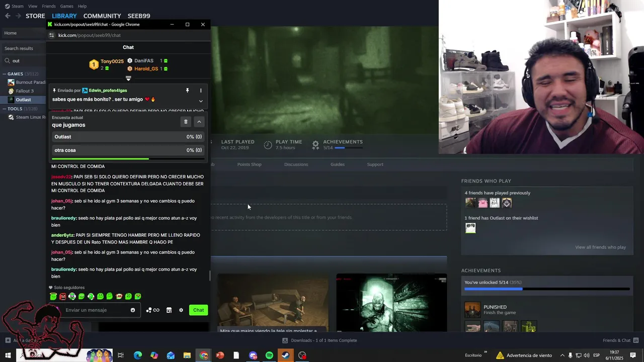Click the Enviar un mensaje input field

(x=97, y=310)
